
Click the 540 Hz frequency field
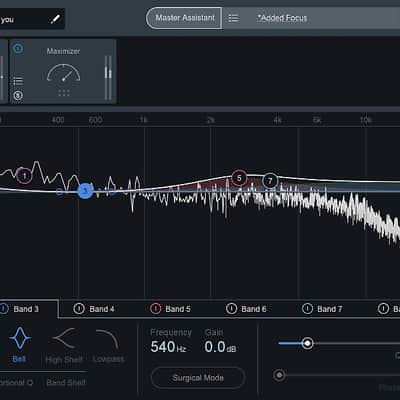168,347
